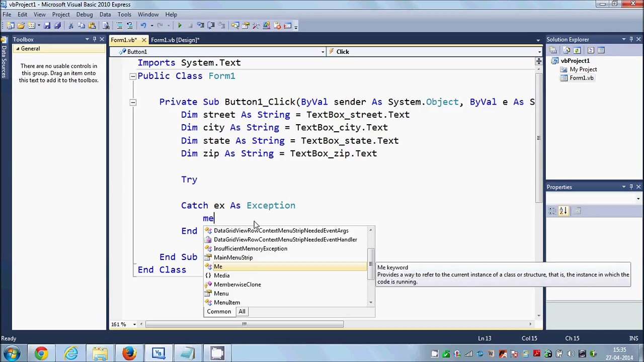The width and height of the screenshot is (644, 362).
Task: Click the Undo toolbar icon
Action: click(143, 25)
